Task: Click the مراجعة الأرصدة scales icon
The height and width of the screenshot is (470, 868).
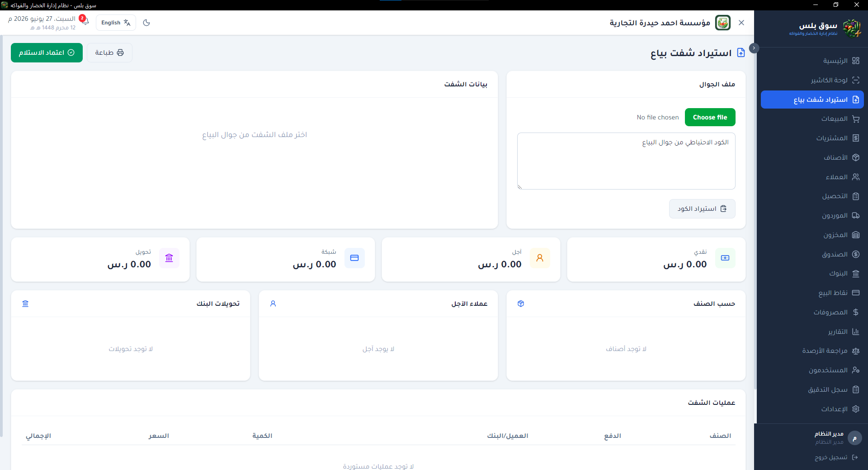Action: 855,351
